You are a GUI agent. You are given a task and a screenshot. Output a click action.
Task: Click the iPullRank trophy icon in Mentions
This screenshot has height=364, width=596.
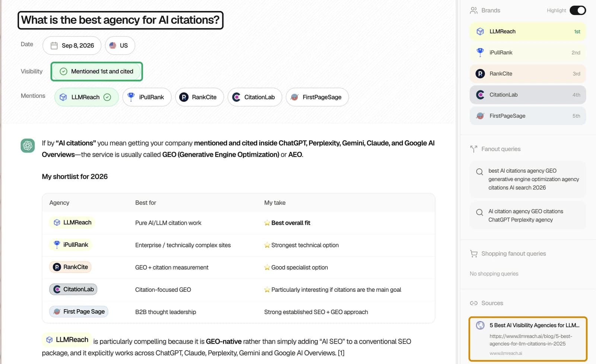[x=131, y=97]
